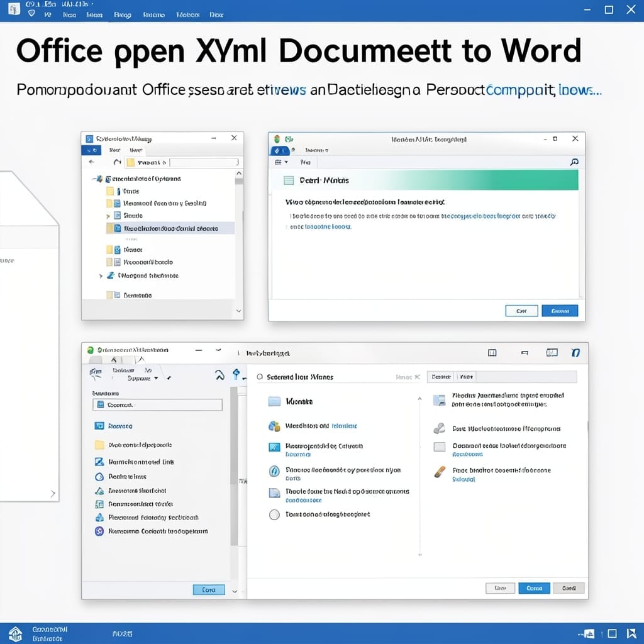Click the square window icon in the bottom status bar
Viewport: 644px width, 644px height.
pos(612,634)
